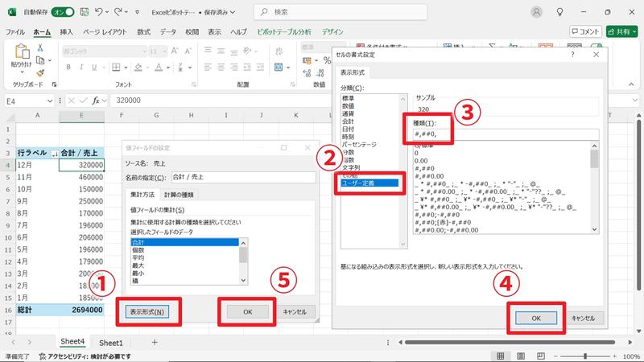The width and height of the screenshot is (644, 362).
Task: Undo the last action
Action: click(98, 12)
